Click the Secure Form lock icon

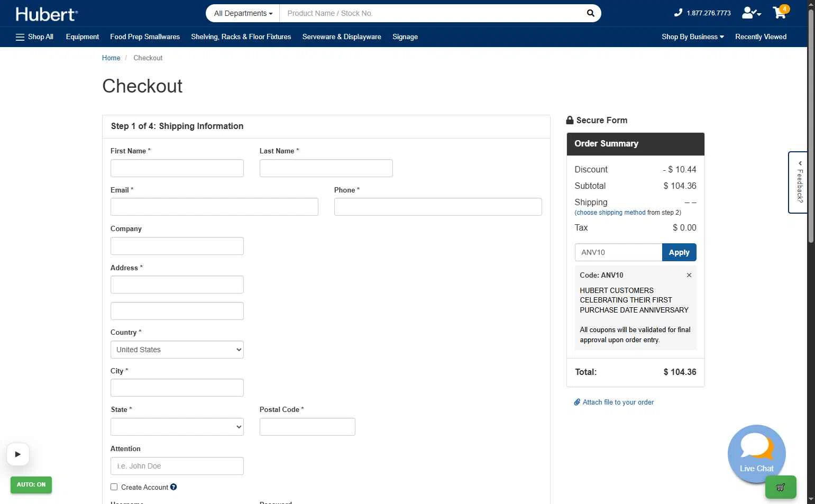[570, 120]
